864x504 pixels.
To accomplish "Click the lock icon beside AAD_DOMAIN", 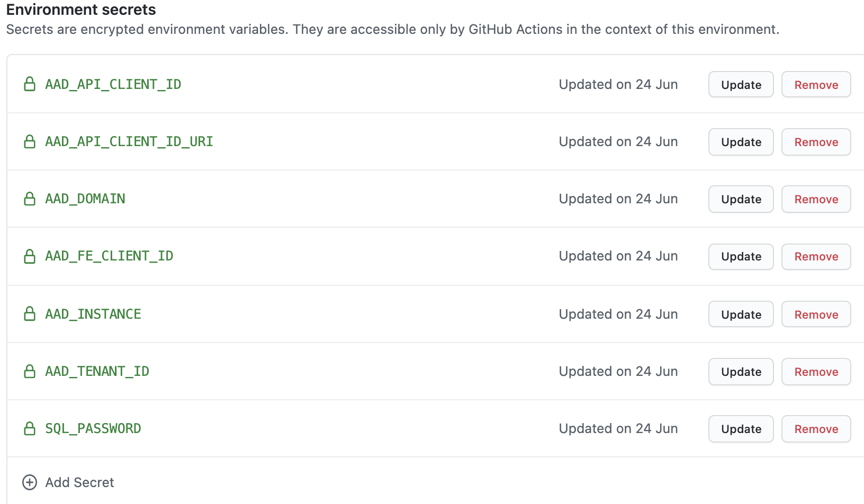I will 29,199.
